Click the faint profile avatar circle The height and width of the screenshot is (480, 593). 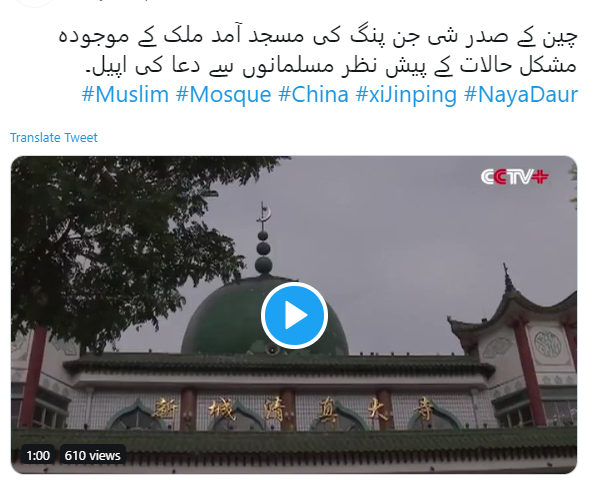pyautogui.click(x=35, y=3)
